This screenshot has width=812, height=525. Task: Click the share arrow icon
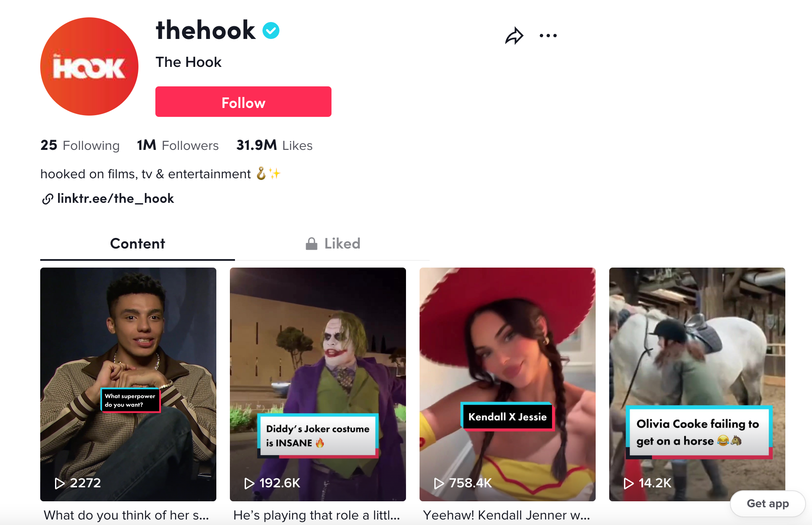click(514, 36)
